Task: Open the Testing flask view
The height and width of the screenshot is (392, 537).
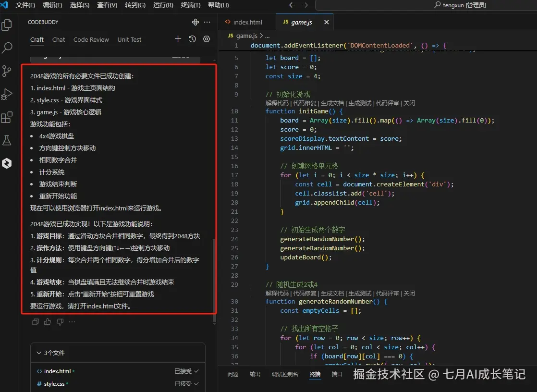Action: (x=7, y=140)
